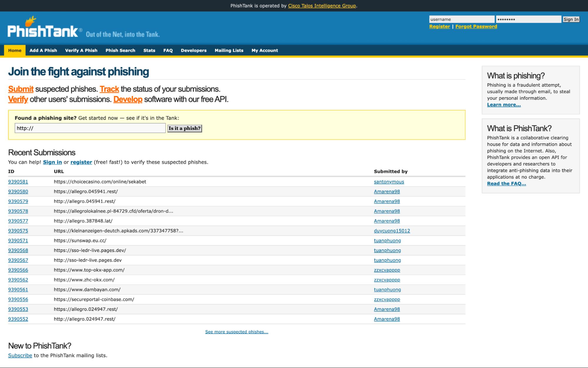Click the Is it a phish? button
Viewport: 588px width, 368px height.
point(184,128)
